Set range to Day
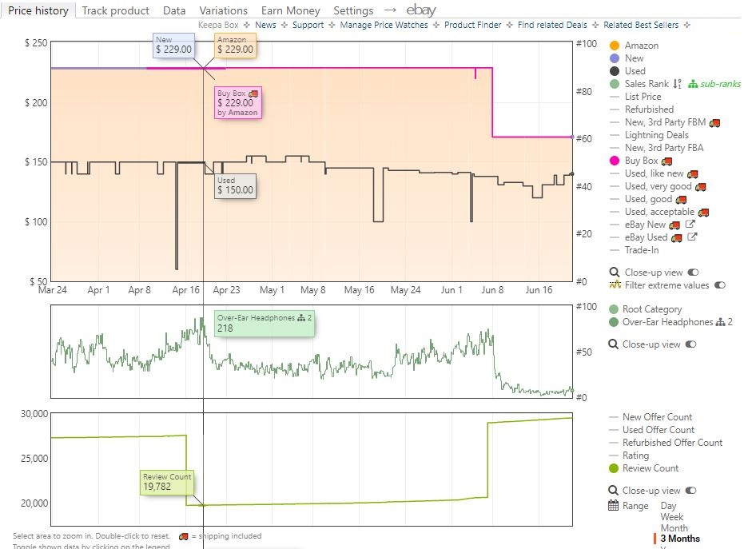Screen dimensions: 756x549 click(668, 506)
